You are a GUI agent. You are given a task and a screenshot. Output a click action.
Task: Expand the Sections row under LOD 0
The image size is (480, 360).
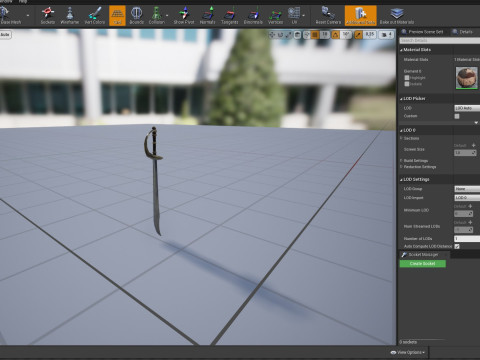[x=401, y=138]
